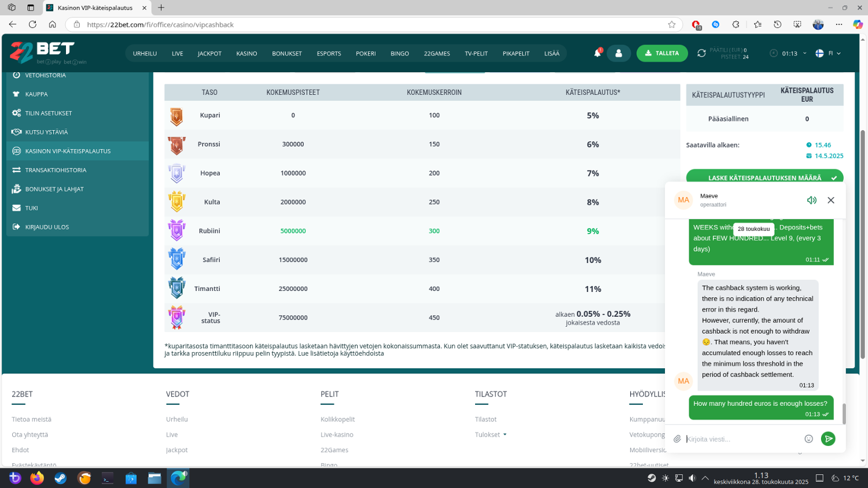Open the clock time zone dropdown
Image resolution: width=868 pixels, height=488 pixels.
[x=789, y=53]
